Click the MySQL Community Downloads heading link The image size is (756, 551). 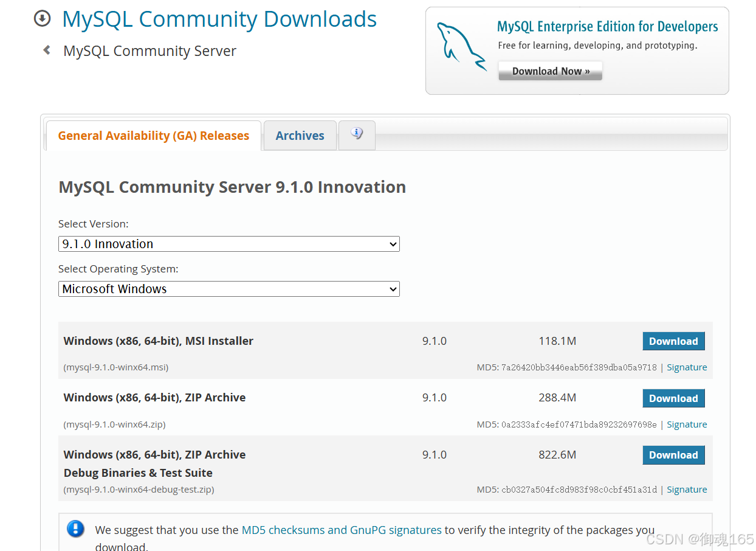click(219, 19)
